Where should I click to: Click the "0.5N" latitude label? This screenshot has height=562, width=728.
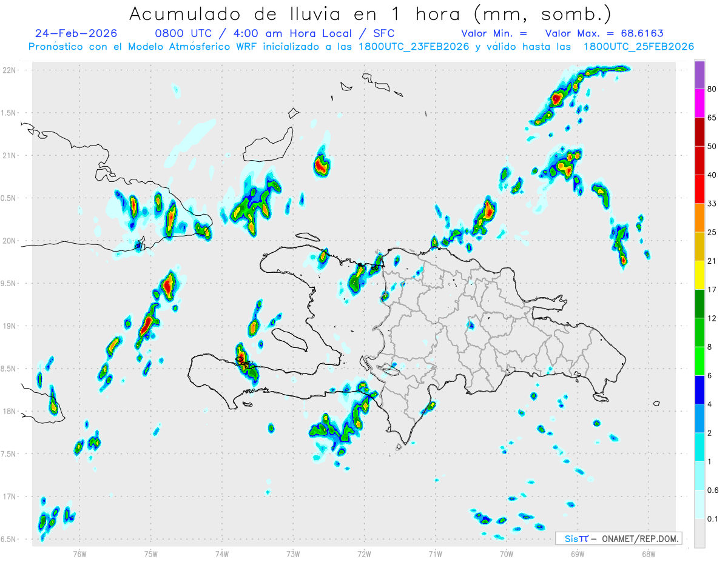click(x=8, y=198)
